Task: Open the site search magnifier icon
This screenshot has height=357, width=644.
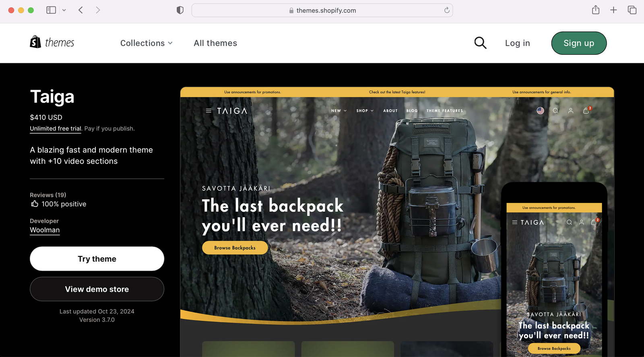Action: (480, 43)
